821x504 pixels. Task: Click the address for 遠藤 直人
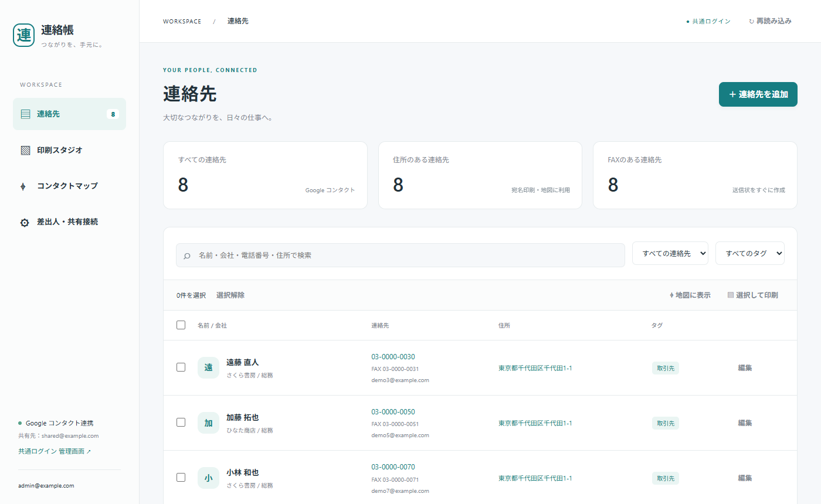(x=535, y=368)
